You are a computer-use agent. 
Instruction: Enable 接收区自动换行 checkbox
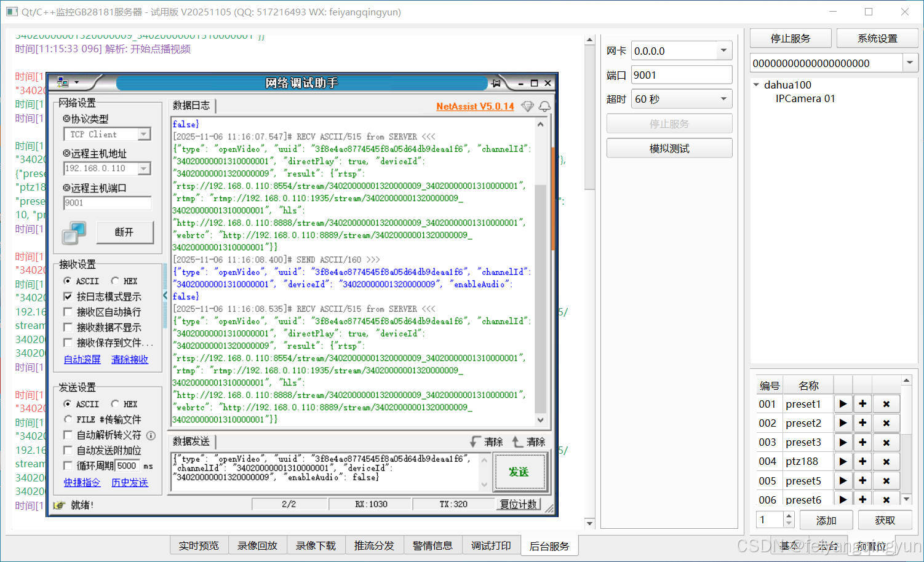pos(68,312)
